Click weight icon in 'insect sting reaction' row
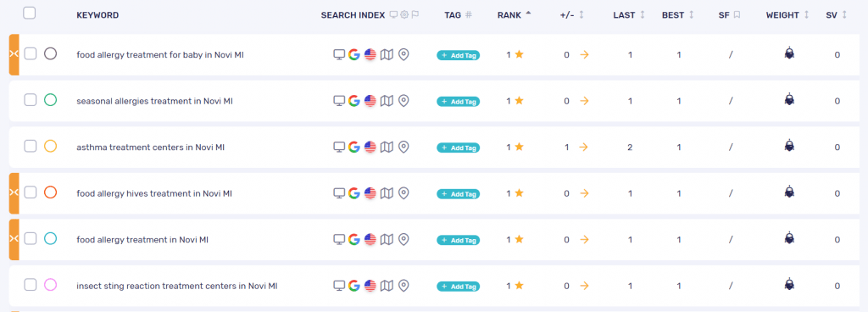The image size is (868, 312). click(789, 284)
